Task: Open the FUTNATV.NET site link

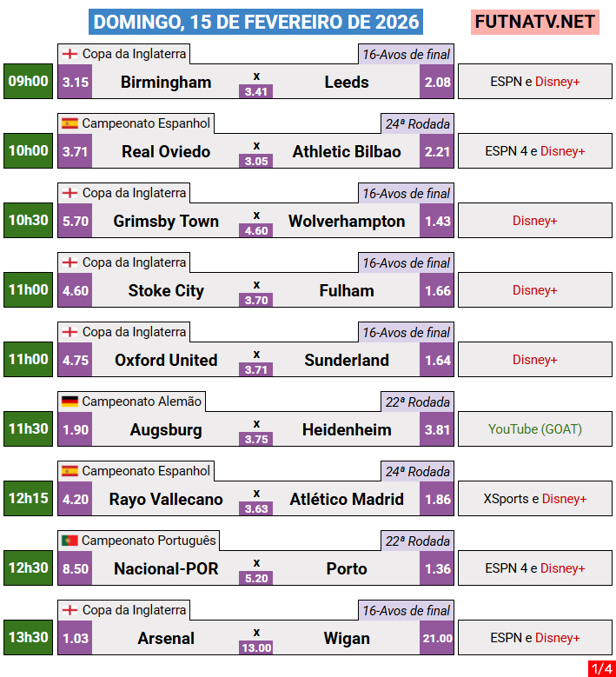Action: (x=535, y=22)
